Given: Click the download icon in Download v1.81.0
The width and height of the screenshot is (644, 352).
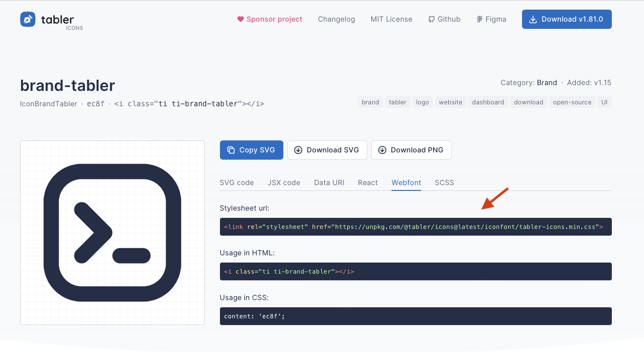Looking at the screenshot, I should coord(533,19).
